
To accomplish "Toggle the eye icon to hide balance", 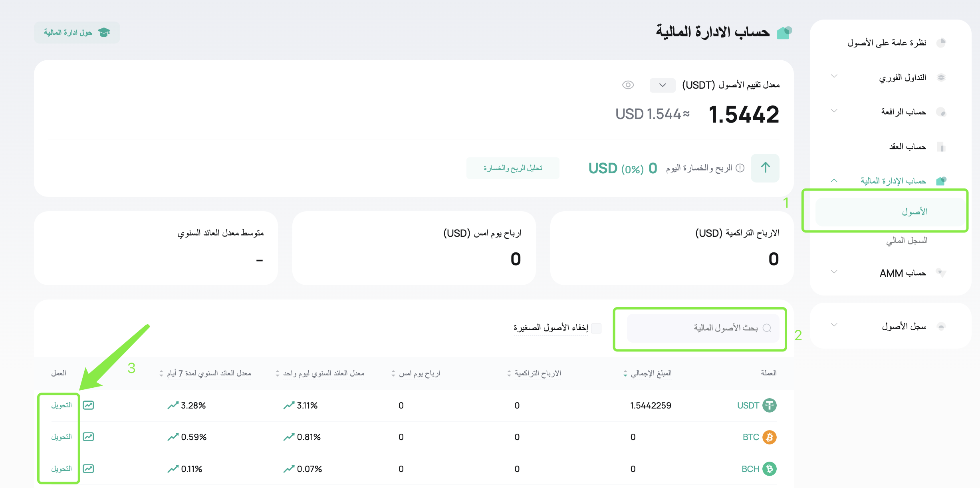I will pyautogui.click(x=628, y=85).
